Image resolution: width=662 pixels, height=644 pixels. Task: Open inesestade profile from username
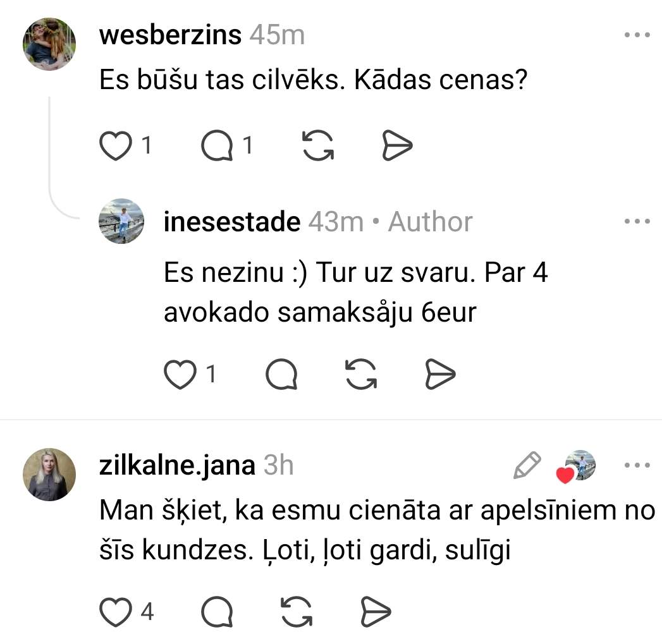[231, 222]
